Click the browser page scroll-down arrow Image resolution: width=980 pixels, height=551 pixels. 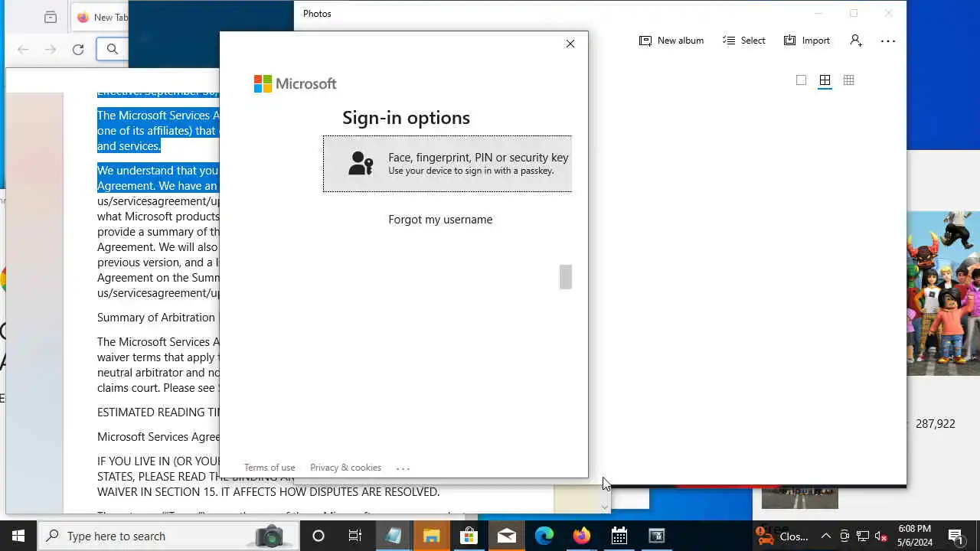tap(605, 507)
